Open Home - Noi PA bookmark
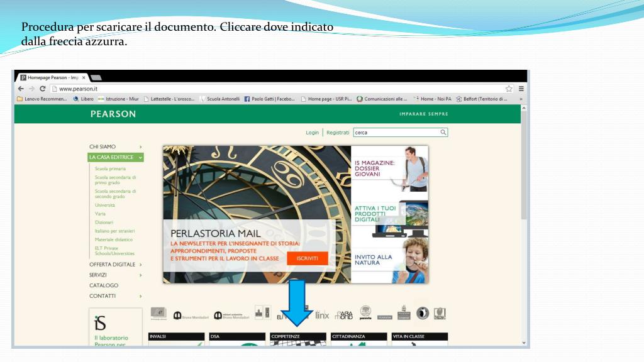Image resolution: width=644 pixels, height=362 pixels. pos(432,99)
